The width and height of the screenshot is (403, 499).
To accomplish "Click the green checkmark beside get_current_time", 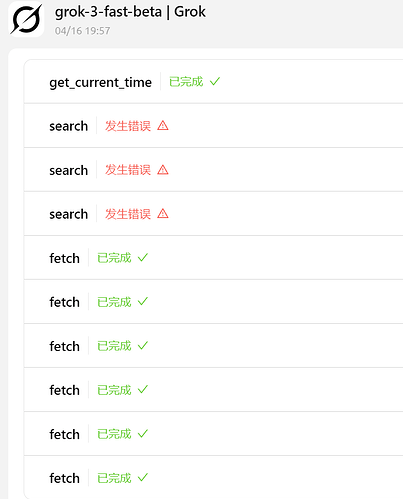I will 215,81.
